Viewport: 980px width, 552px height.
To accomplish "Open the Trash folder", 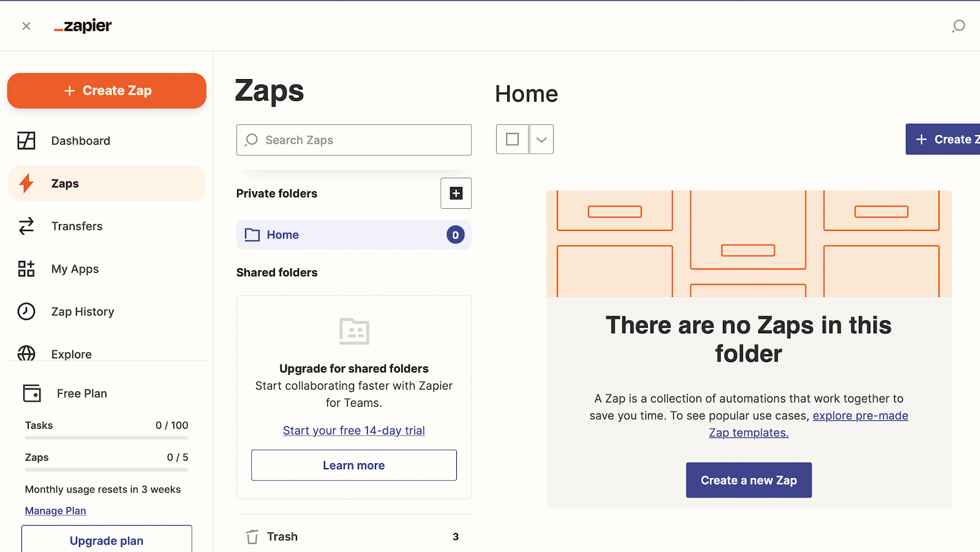I will click(x=354, y=537).
